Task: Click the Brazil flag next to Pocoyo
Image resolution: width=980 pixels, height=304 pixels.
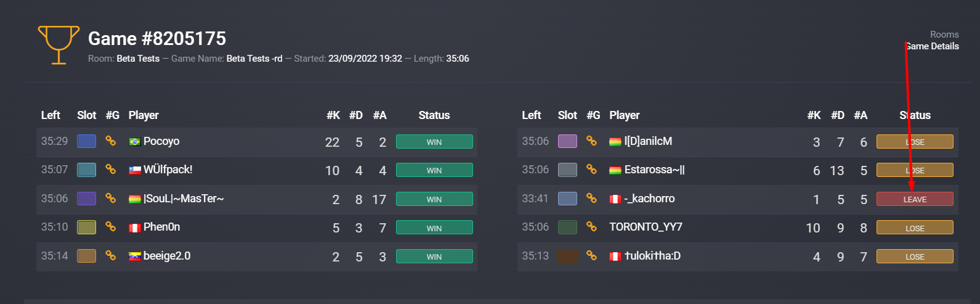Action: coord(134,142)
